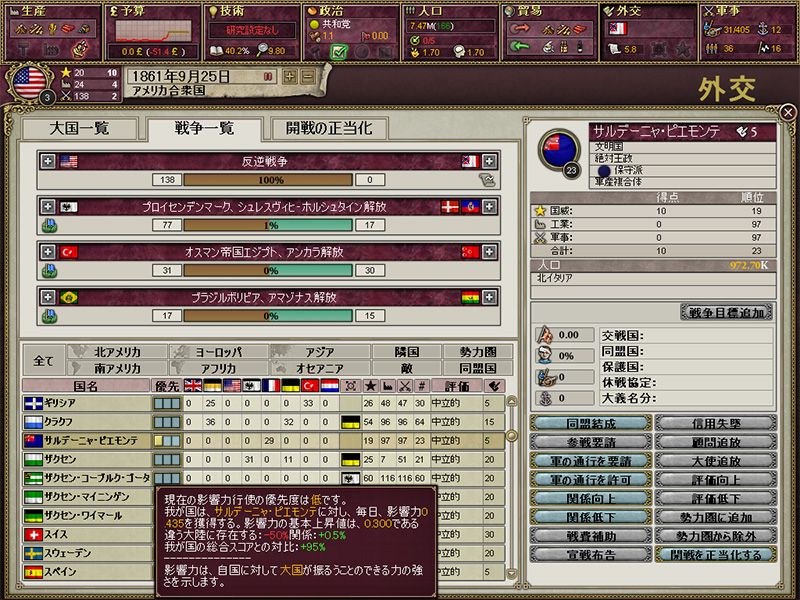Sort by military crossed-swords column icon
This screenshot has width=800, height=600.
pos(405,386)
